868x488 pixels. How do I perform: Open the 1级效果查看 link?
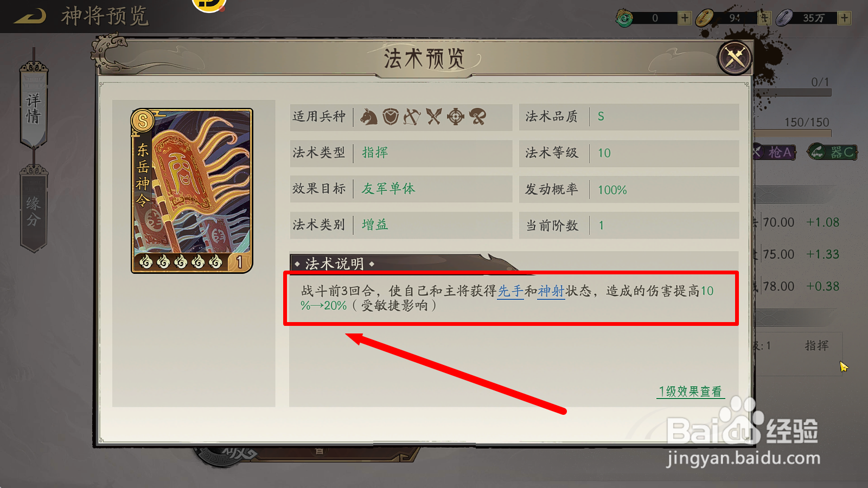[x=690, y=391]
